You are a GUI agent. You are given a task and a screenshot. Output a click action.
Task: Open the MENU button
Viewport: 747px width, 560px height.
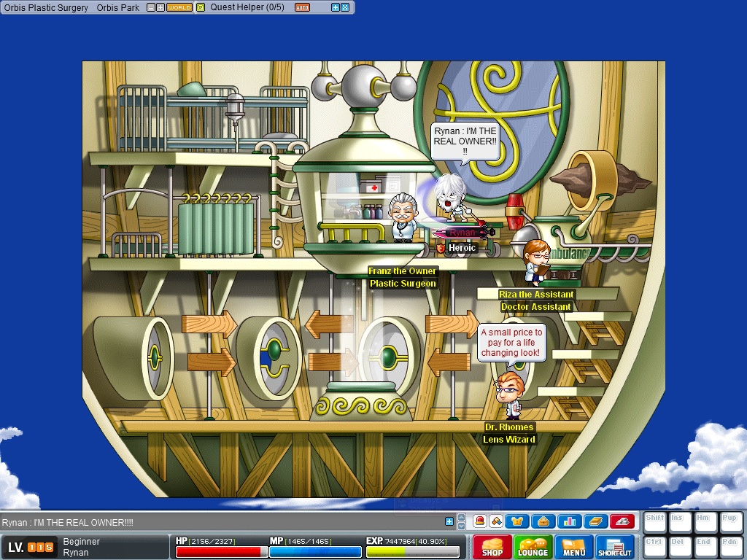574,546
